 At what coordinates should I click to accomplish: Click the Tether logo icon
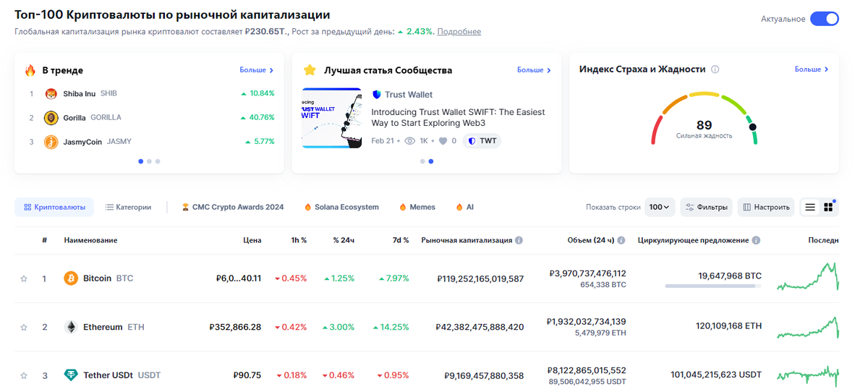[71, 375]
